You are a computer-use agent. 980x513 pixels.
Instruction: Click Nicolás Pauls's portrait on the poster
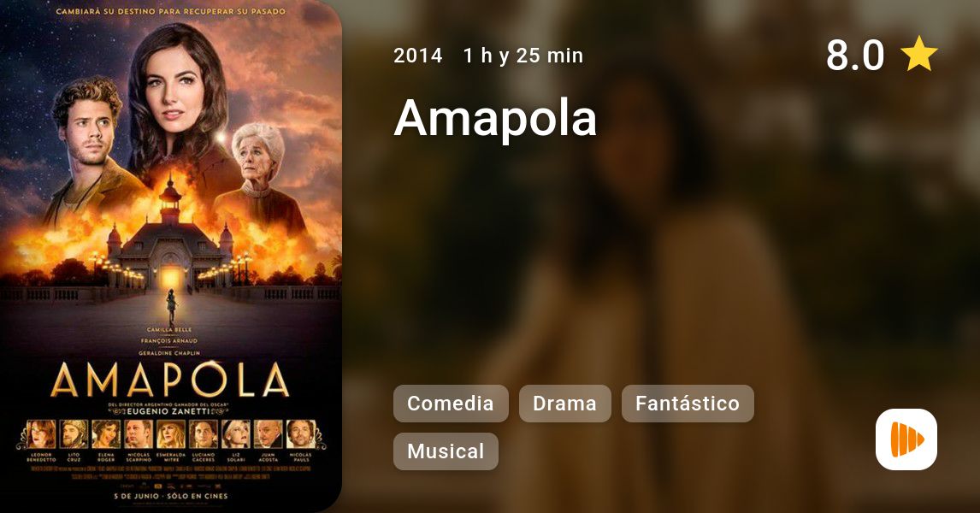[301, 434]
